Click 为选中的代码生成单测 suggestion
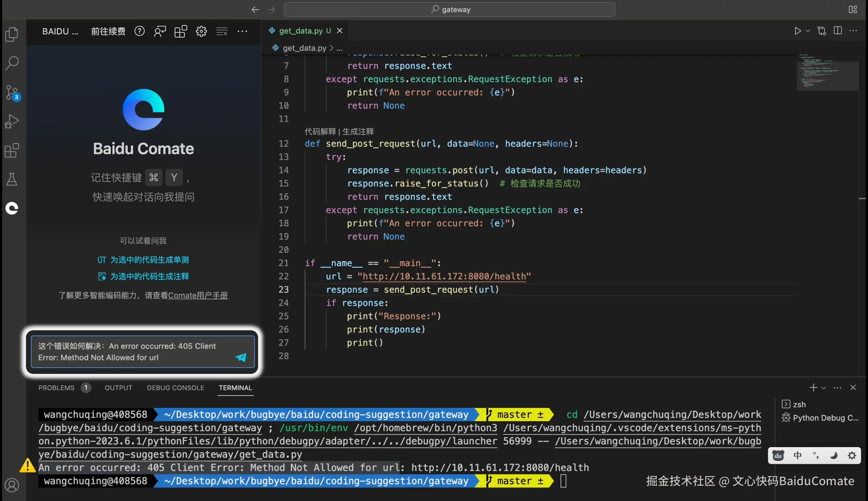Viewport: 868px width, 501px height. 143,260
